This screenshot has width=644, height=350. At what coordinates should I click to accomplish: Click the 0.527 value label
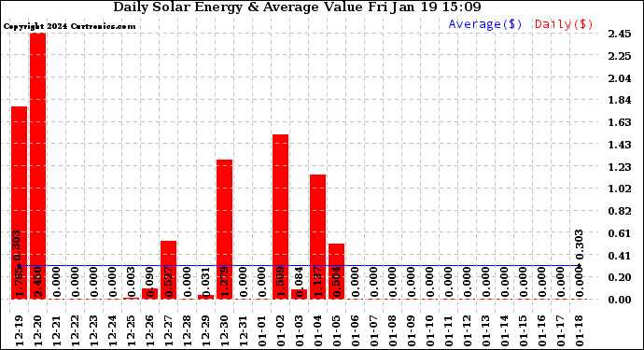(168, 282)
